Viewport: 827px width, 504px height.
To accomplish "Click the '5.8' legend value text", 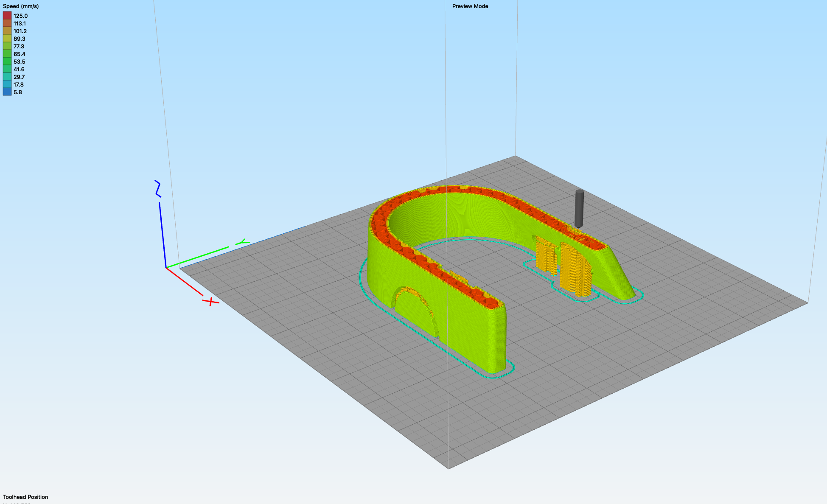I will pos(18,92).
